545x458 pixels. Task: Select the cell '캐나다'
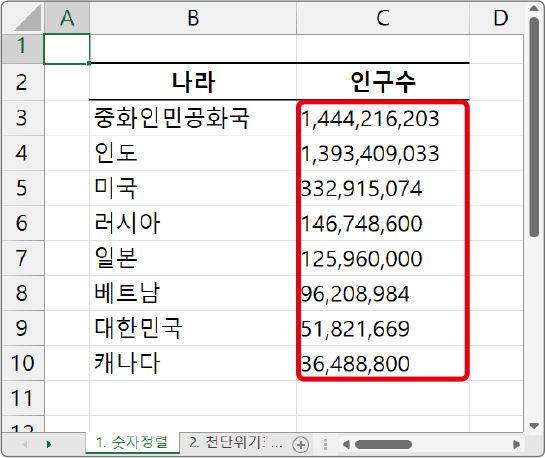(x=193, y=363)
